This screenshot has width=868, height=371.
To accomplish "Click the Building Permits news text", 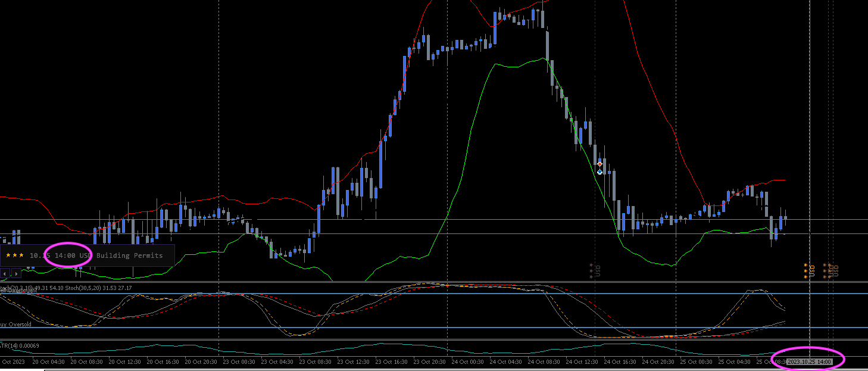I will (130, 255).
